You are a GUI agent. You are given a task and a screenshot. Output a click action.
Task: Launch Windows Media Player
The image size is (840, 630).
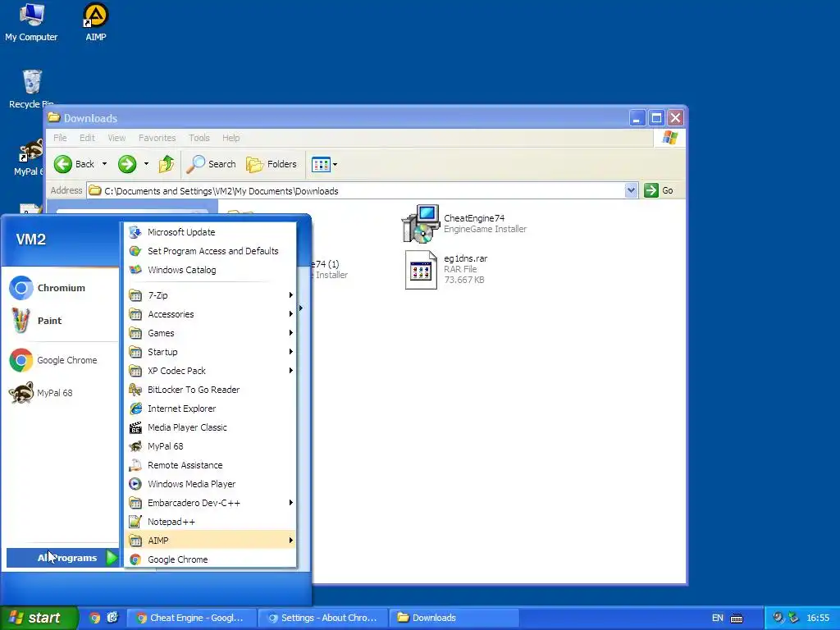[210, 484]
